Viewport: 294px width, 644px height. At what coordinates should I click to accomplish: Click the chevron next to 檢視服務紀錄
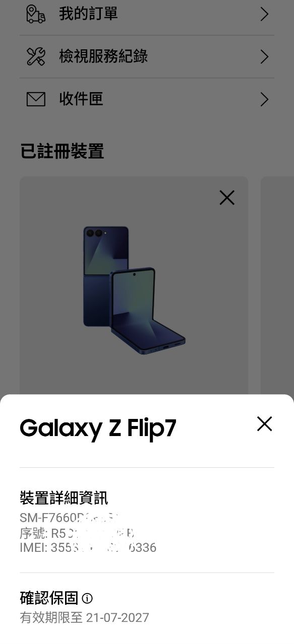tap(264, 57)
